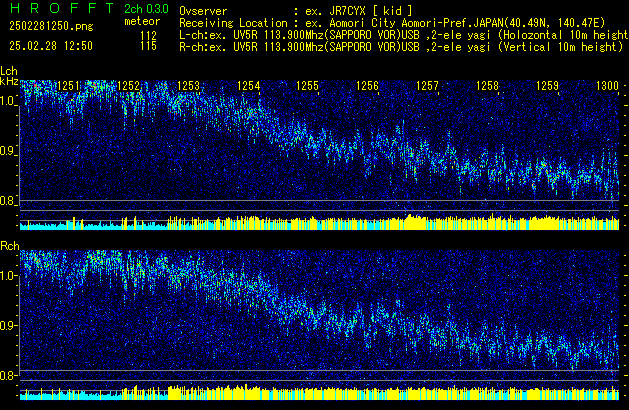Click the 'Lch' channel label
Image resolution: width=629 pixels, height=410 pixels.
(9, 71)
